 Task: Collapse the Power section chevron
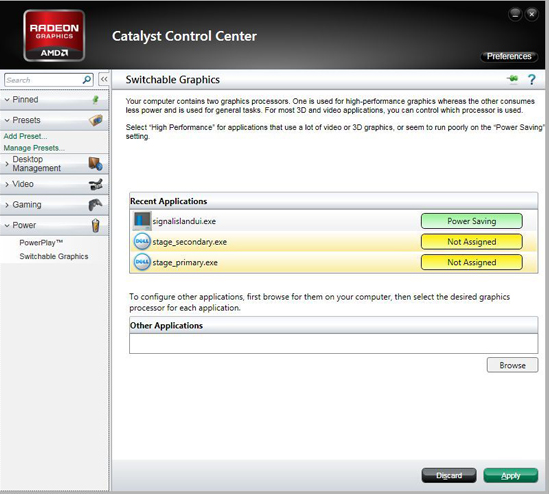click(x=7, y=225)
